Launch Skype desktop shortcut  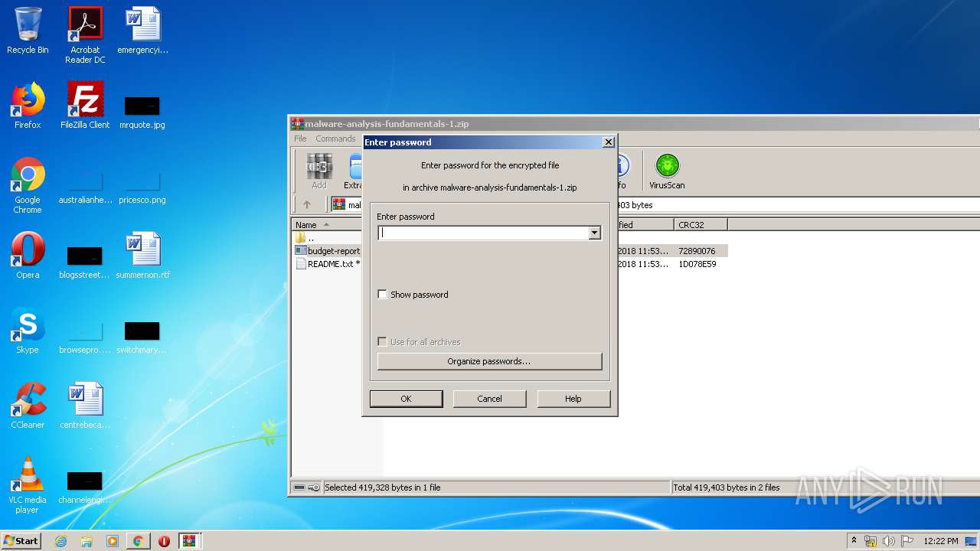(x=28, y=331)
